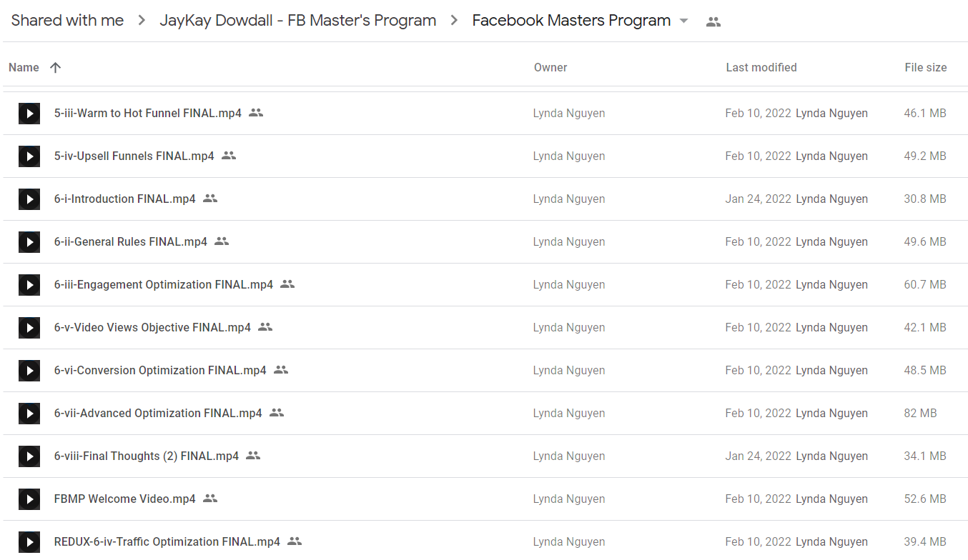Click video icon of 6-vi-Conversion Optimization file

[x=29, y=370]
